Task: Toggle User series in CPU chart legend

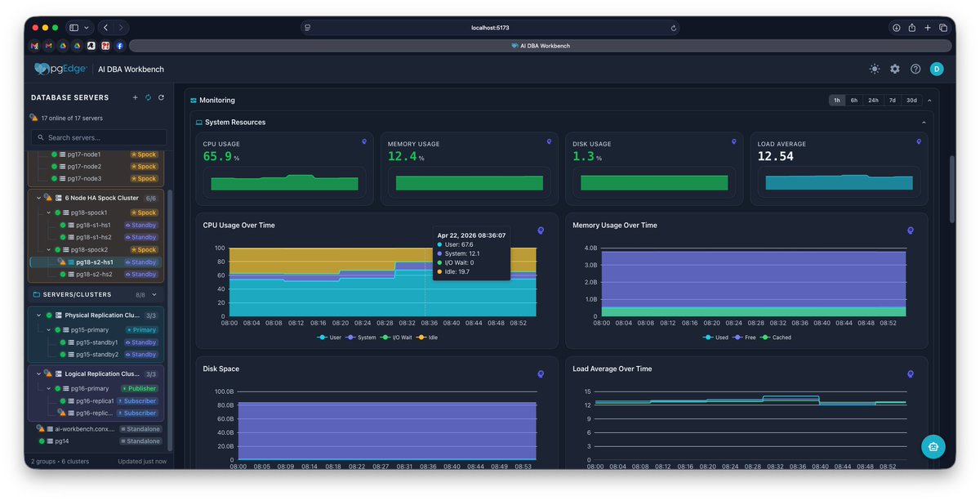Action: (329, 338)
